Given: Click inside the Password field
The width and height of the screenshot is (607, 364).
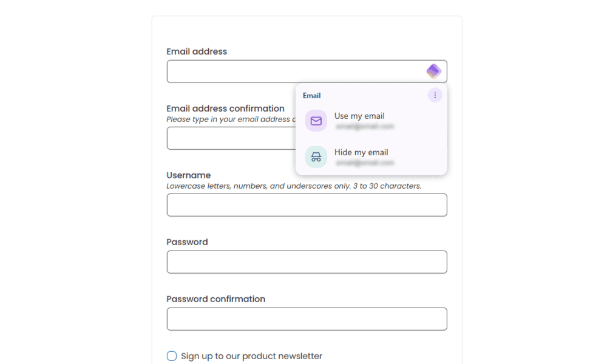Looking at the screenshot, I should pyautogui.click(x=307, y=262).
